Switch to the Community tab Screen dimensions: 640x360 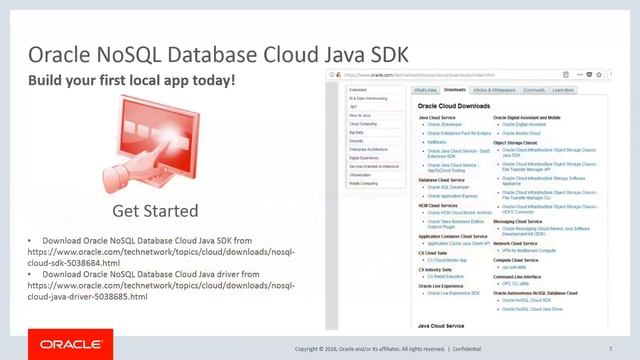(534, 90)
